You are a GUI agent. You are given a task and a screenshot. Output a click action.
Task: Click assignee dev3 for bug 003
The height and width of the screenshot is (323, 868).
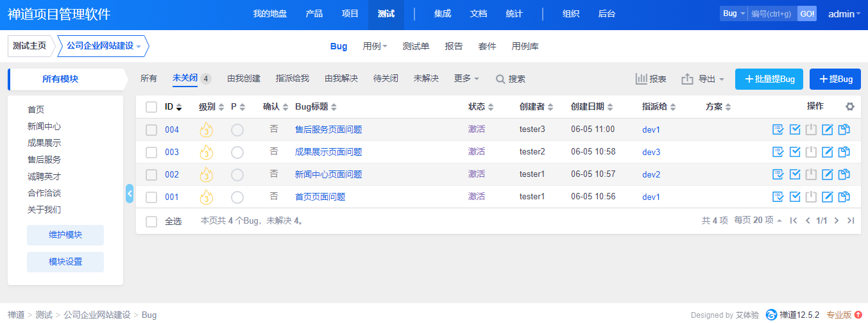pos(651,152)
